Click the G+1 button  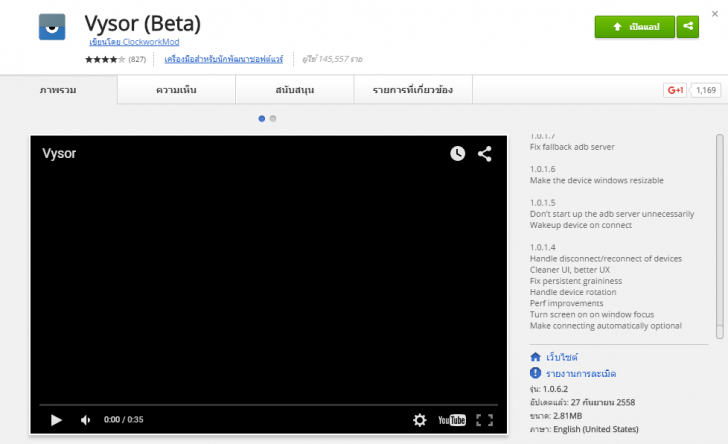[x=675, y=90]
